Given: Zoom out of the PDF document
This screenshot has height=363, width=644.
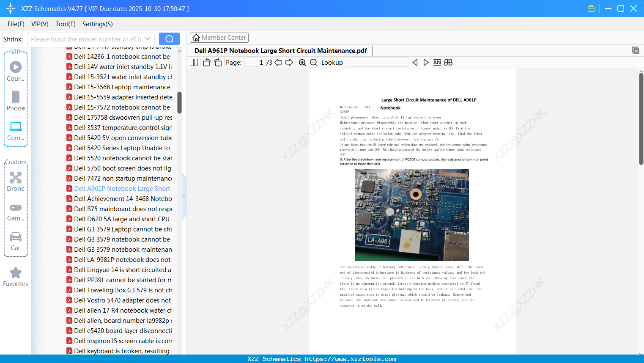Looking at the screenshot, I should coord(313,63).
